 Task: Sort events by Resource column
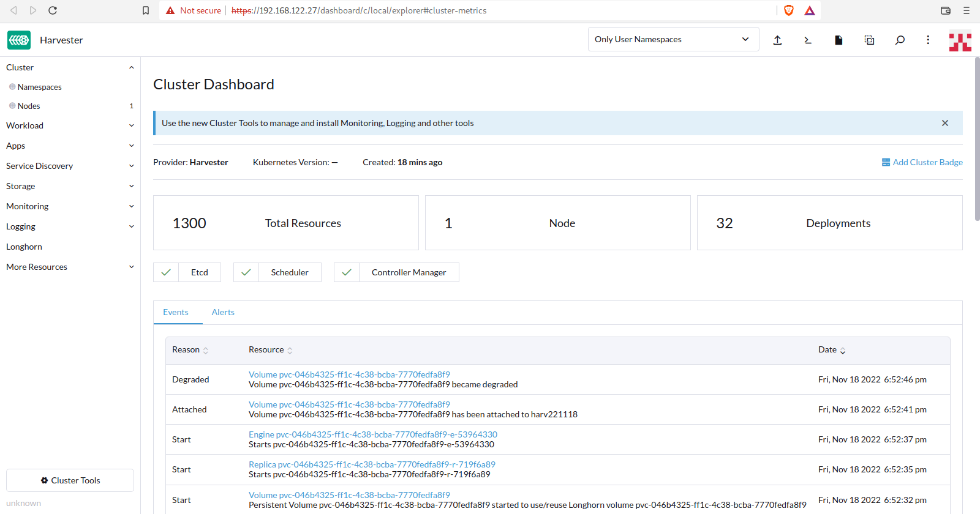coord(270,350)
